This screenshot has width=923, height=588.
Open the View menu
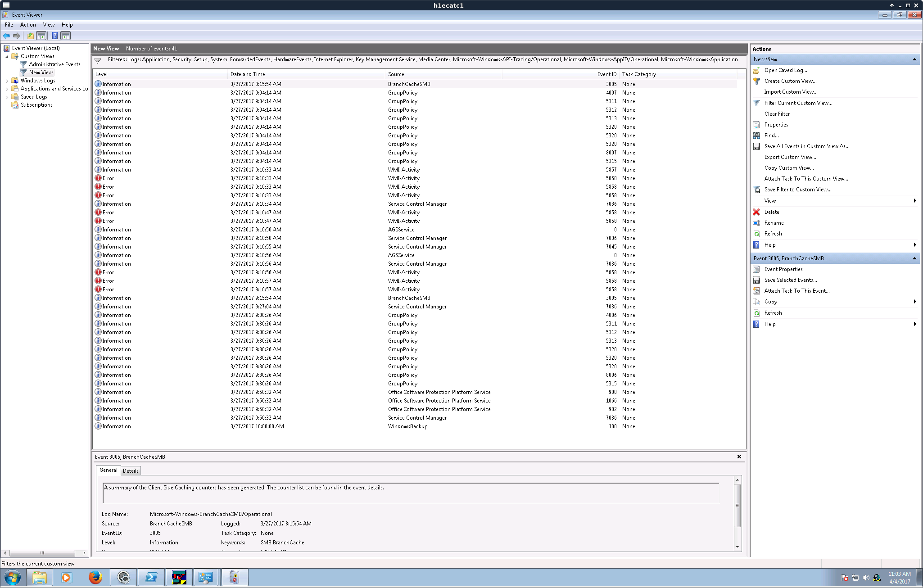coord(49,25)
